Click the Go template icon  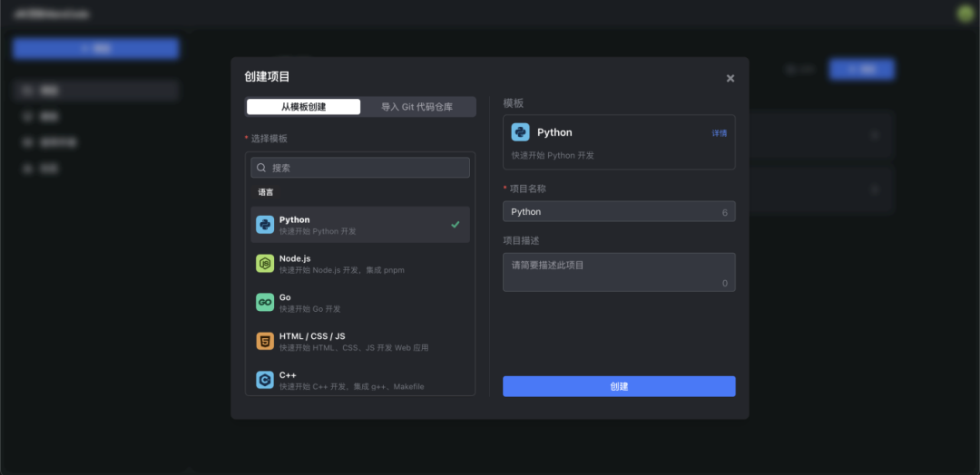(265, 302)
